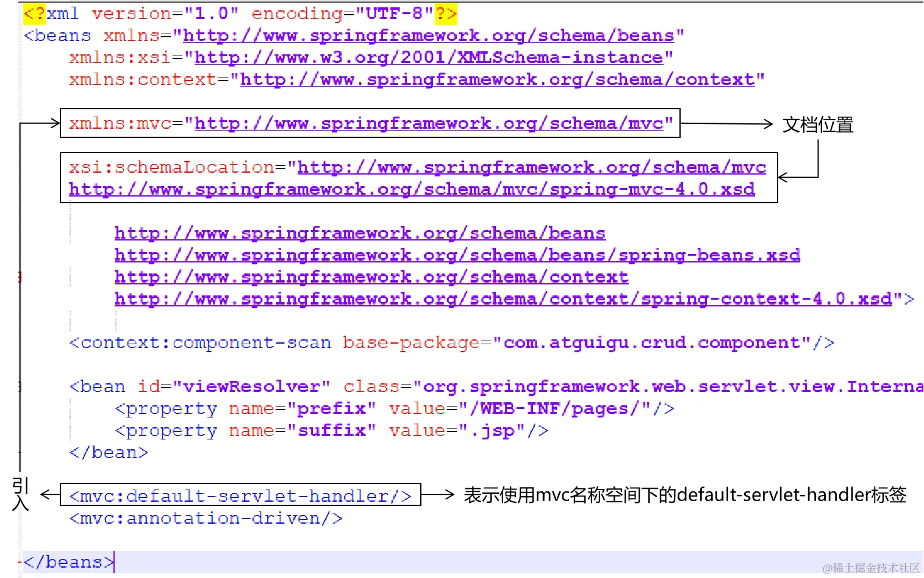This screenshot has width=924, height=578.
Task: Click the xmlns:xsi attribute name
Action: pyautogui.click(x=120, y=58)
